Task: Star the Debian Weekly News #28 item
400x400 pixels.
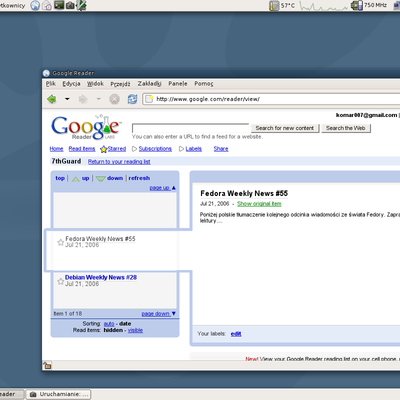Action: pyautogui.click(x=60, y=281)
